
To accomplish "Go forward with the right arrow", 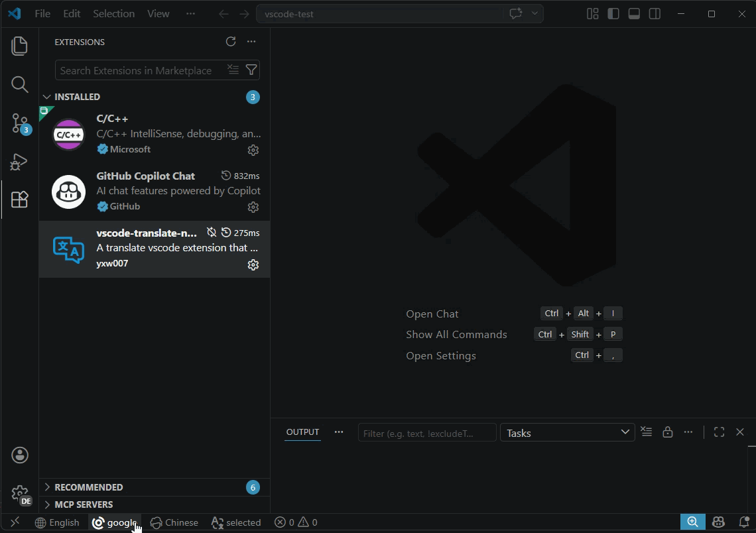I will tap(244, 14).
